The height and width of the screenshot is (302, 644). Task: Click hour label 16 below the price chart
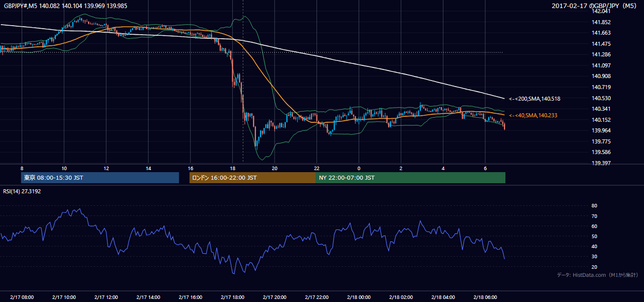[190, 168]
